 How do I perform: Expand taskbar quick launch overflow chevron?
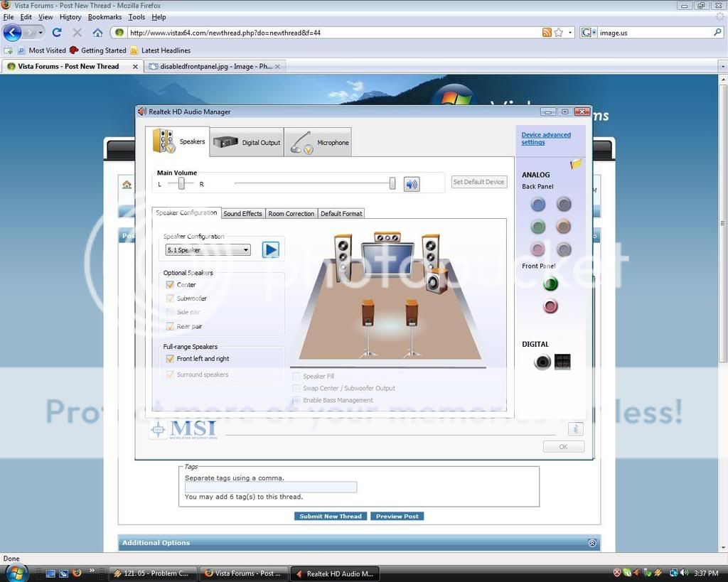[x=92, y=571]
